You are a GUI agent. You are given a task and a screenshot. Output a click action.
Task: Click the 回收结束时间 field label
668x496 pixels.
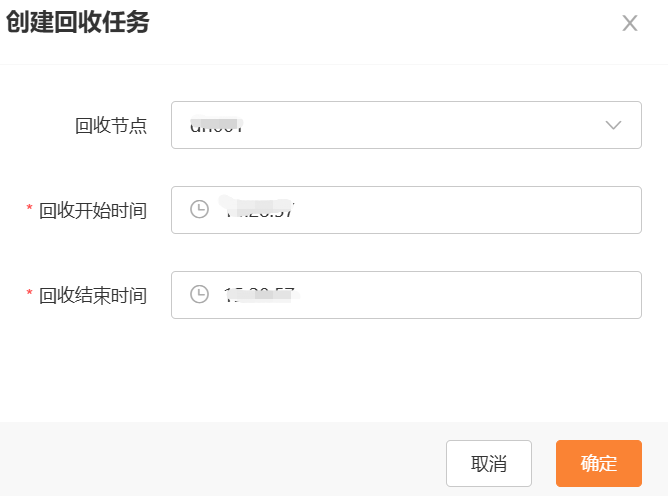pos(93,295)
